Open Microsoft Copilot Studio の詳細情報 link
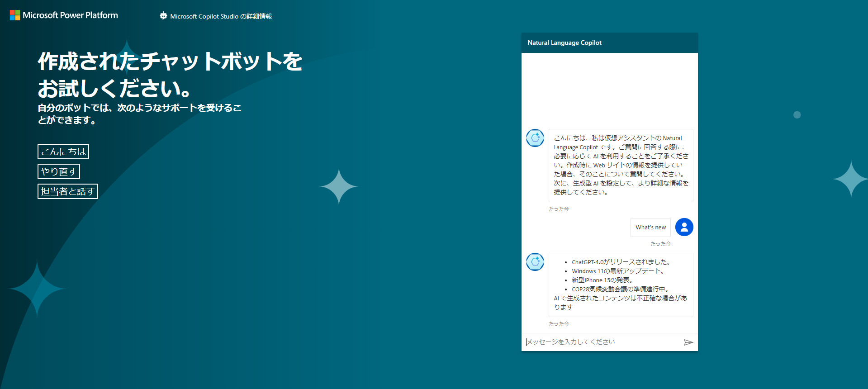Screen dimensions: 868x389 [x=221, y=16]
